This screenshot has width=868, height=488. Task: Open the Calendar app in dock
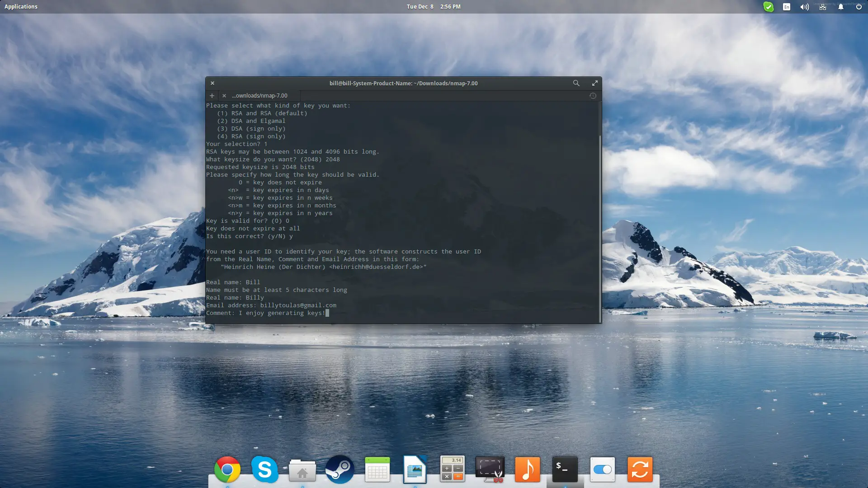[377, 469]
